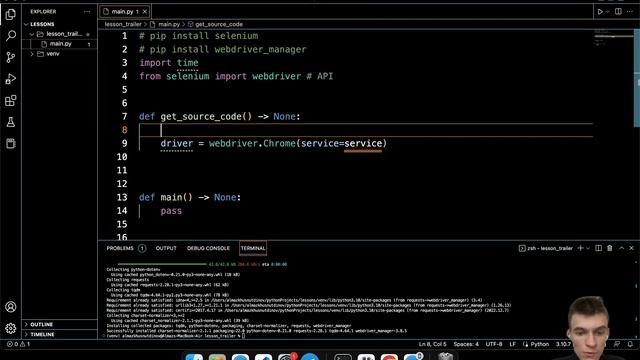
Task: Run the Python file with play button
Action: pos(600,12)
